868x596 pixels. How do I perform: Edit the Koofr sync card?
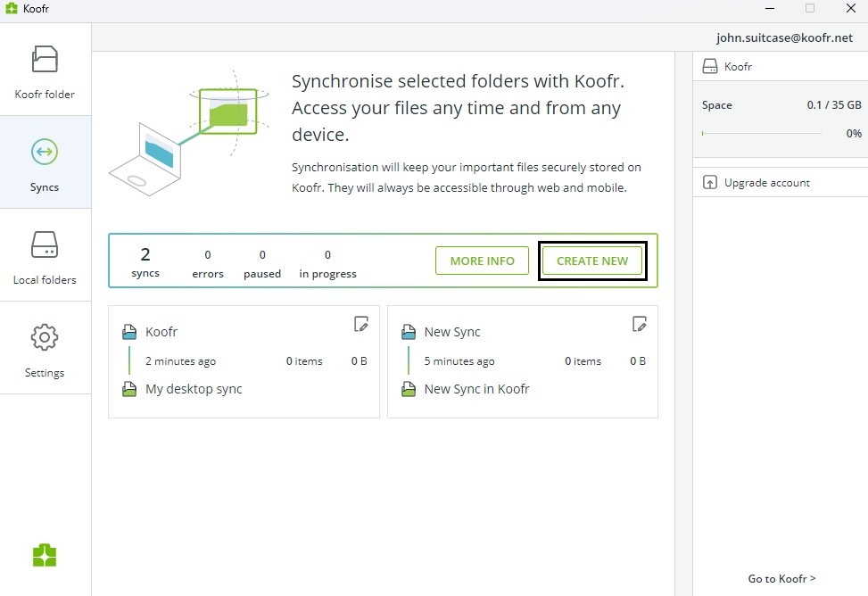(361, 324)
